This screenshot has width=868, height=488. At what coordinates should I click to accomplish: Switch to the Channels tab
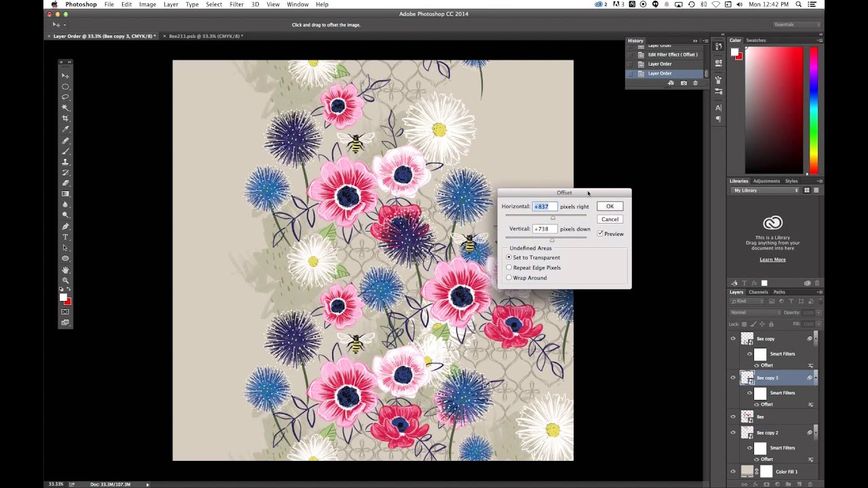[x=758, y=292]
